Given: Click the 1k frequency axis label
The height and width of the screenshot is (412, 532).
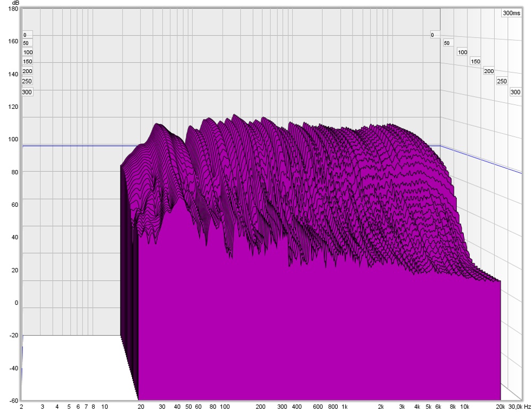Looking at the screenshot, I should tap(345, 407).
